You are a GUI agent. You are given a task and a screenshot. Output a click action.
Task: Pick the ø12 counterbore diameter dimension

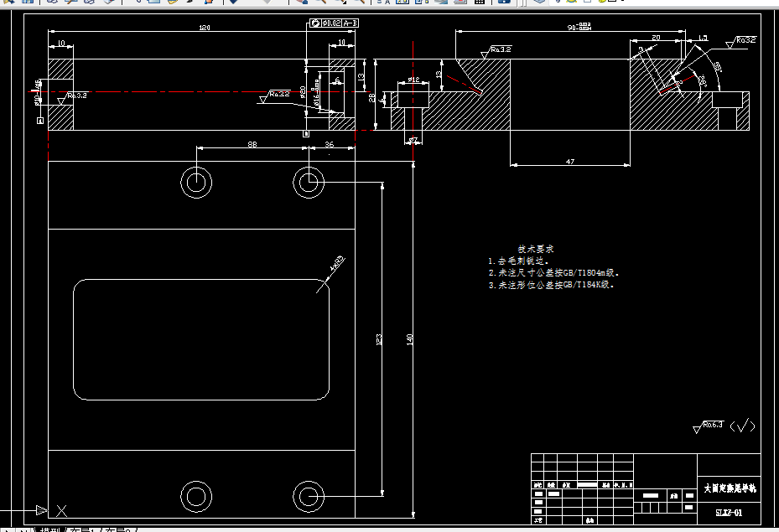pos(414,80)
